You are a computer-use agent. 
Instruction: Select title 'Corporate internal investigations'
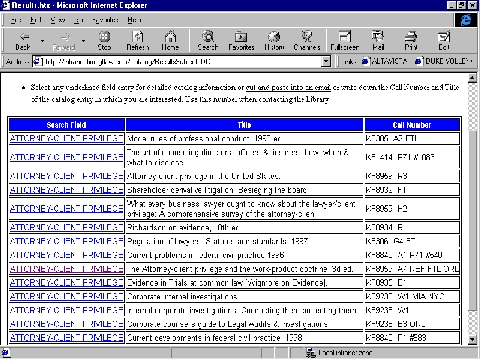[x=182, y=296]
